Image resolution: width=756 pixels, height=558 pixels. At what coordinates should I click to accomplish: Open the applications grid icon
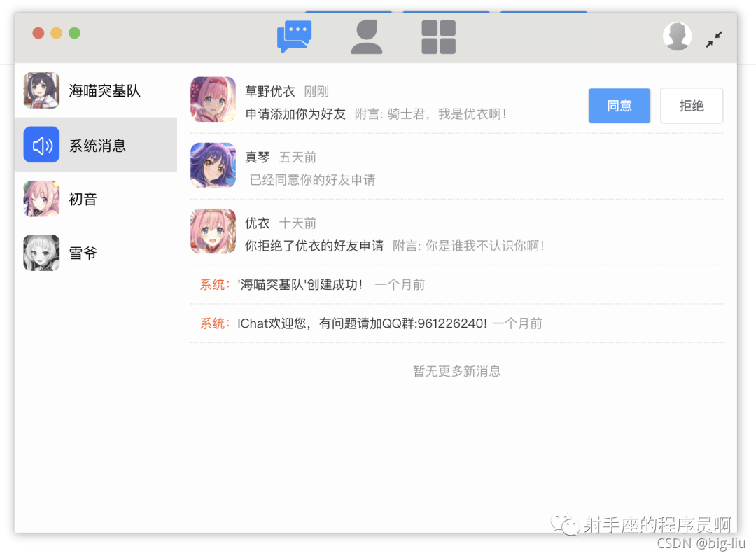pos(437,35)
